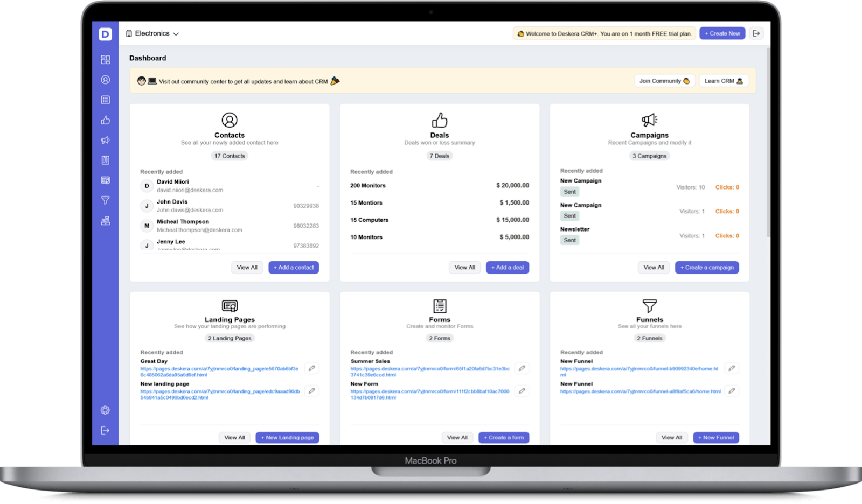The width and height of the screenshot is (862, 504).
Task: View All funnels
Action: pyautogui.click(x=672, y=438)
